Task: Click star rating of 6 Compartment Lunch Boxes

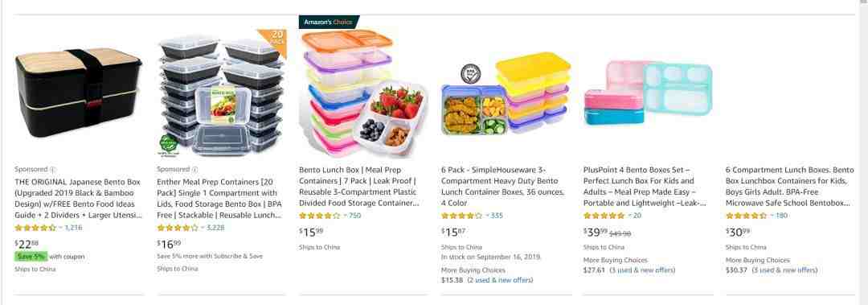Action: 746,216
